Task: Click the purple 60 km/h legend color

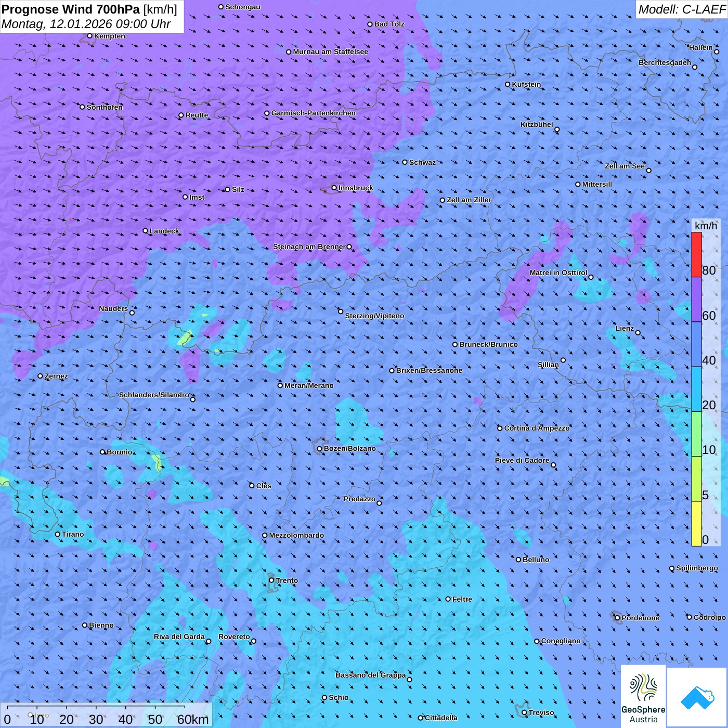Action: click(696, 300)
